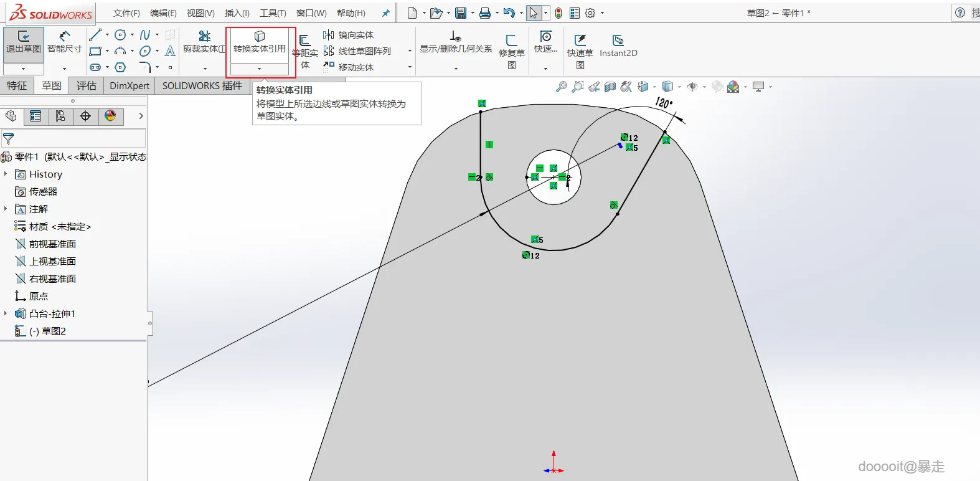Image resolution: width=980 pixels, height=481 pixels.
Task: Click the Trim Entities (剪裁实体) tool
Action: [x=204, y=42]
